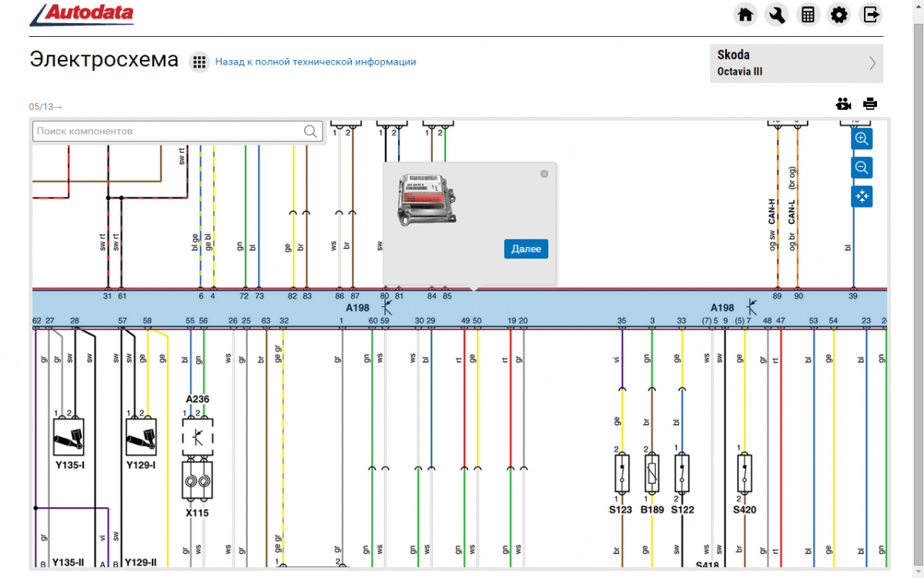Click the video camera icon
Screen dimensions: 924x578
coord(844,105)
